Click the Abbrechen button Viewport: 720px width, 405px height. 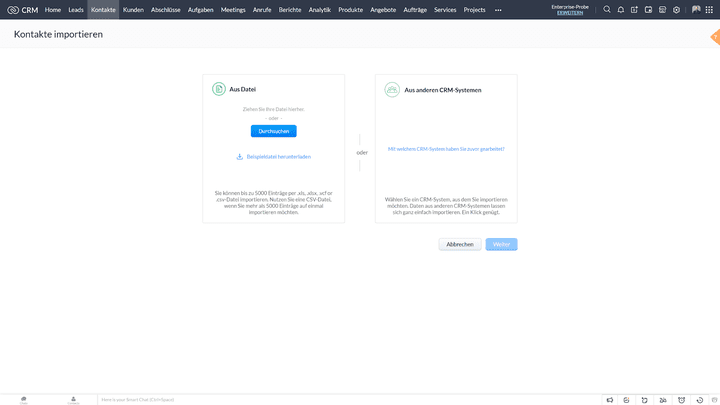tap(460, 244)
